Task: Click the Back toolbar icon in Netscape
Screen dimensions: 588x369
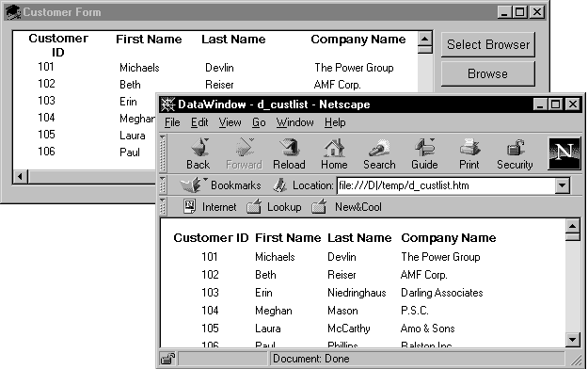Action: (199, 153)
